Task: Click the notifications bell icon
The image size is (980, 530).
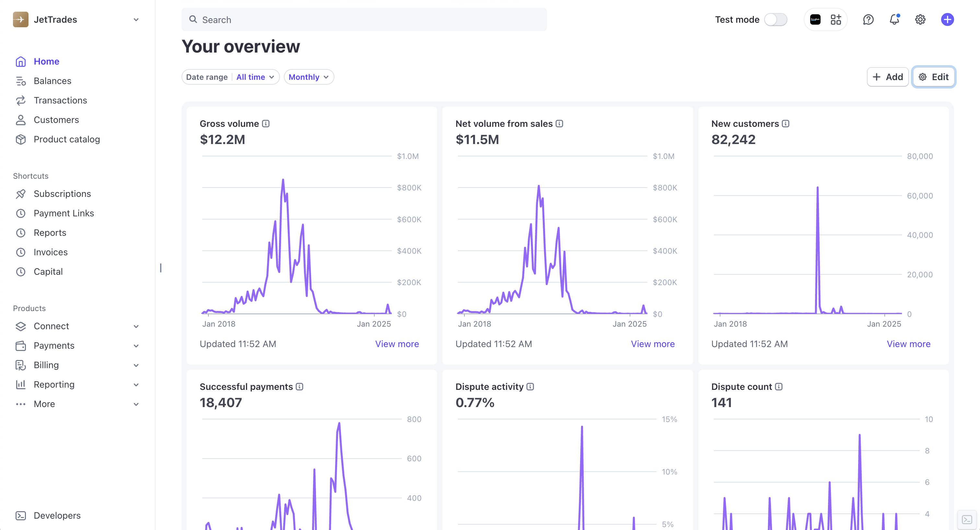Action: click(x=894, y=19)
